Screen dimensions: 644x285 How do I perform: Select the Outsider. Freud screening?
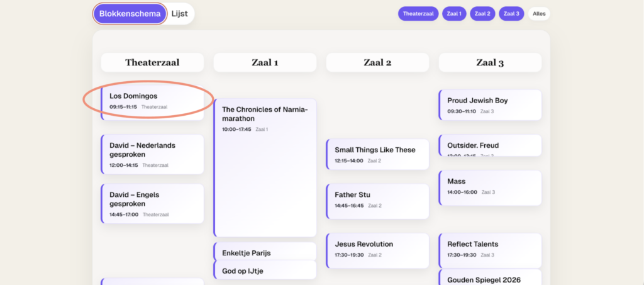(x=490, y=145)
